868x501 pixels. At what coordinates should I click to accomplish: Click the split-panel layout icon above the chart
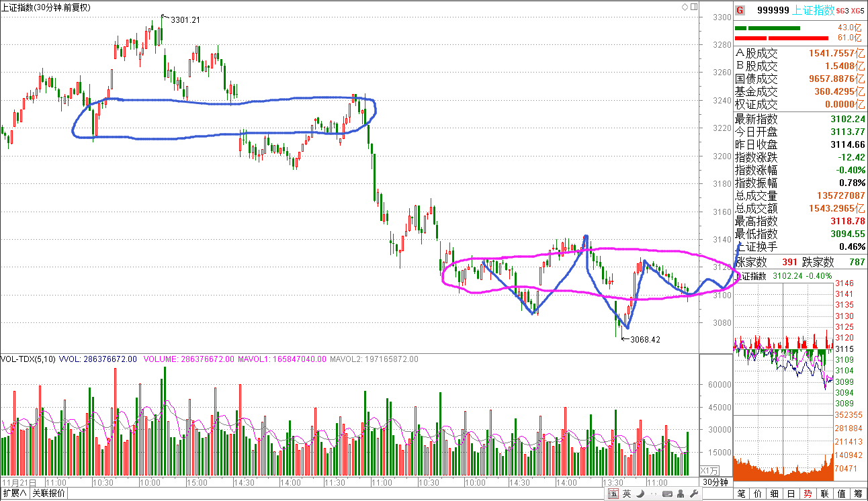[693, 7]
